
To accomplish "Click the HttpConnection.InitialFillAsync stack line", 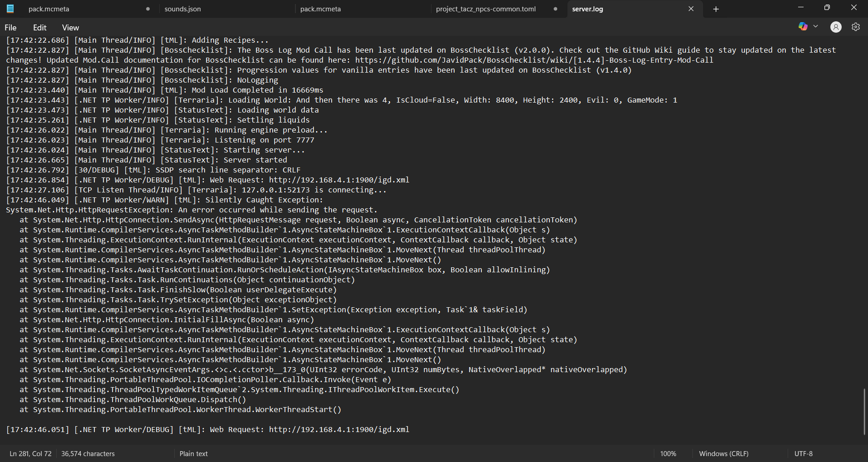I will [167, 320].
